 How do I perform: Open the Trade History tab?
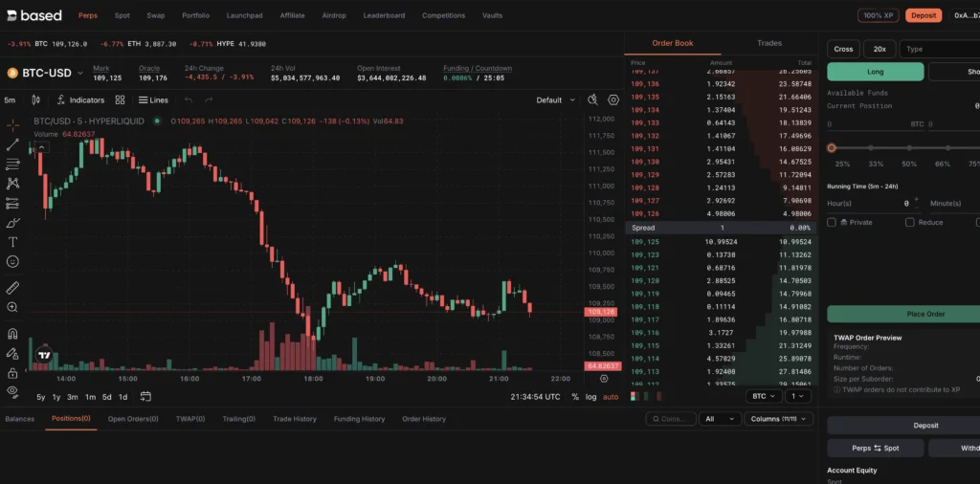tap(295, 419)
